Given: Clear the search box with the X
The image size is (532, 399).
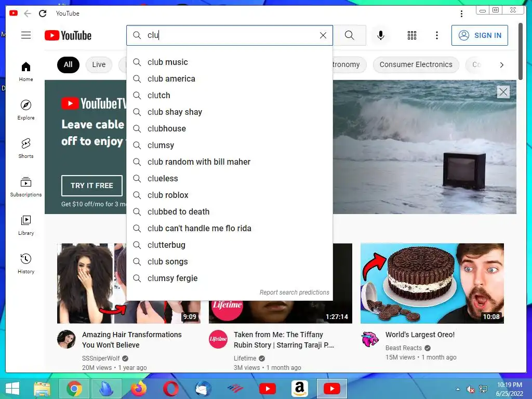Looking at the screenshot, I should click(323, 35).
